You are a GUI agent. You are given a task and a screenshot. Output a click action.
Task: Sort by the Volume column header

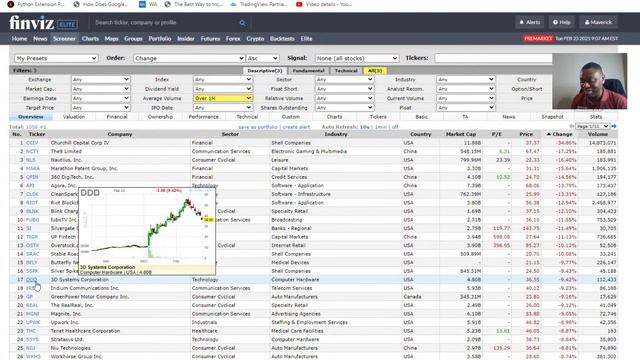point(598,134)
